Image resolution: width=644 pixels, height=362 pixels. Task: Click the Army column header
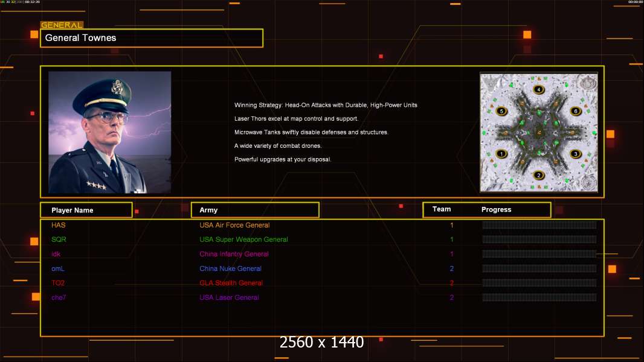point(255,210)
